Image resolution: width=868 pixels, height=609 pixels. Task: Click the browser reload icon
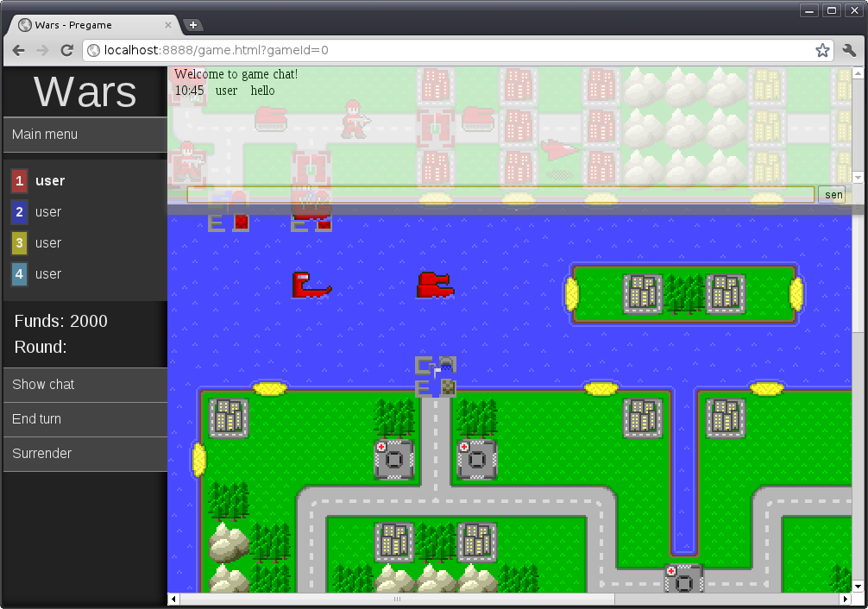[66, 51]
